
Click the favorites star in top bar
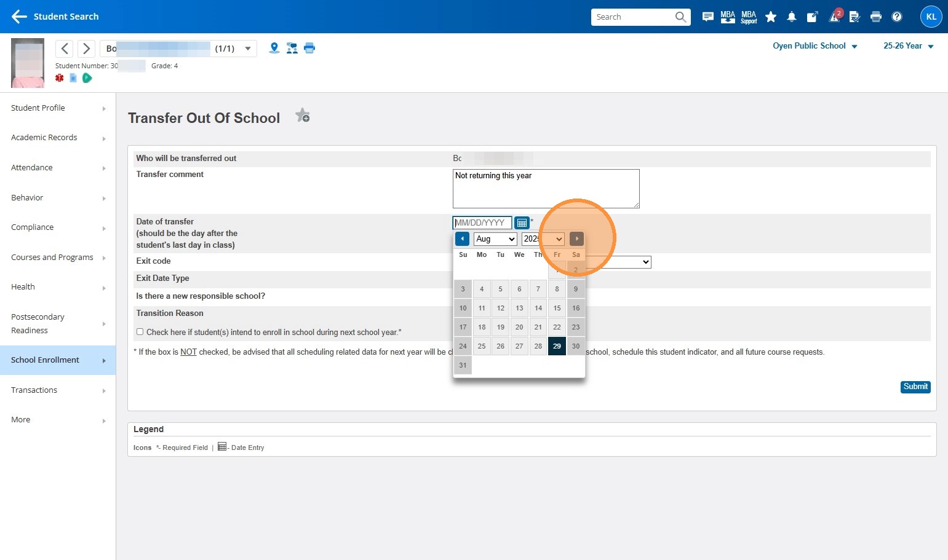click(x=771, y=17)
